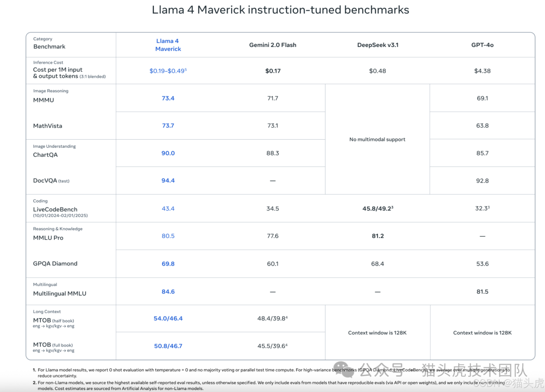This screenshot has width=545, height=392.
Task: Select the LiveCodeBench score '32.3'
Action: (482, 208)
